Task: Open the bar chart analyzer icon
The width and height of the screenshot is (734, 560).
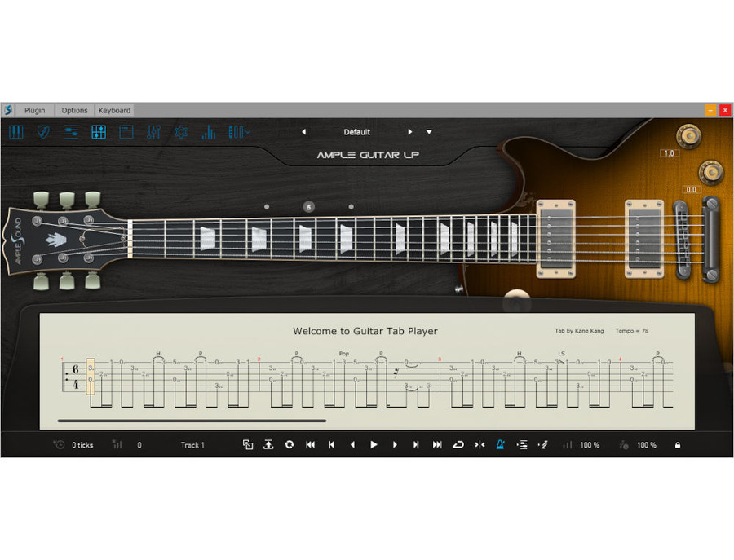Action: 209,132
